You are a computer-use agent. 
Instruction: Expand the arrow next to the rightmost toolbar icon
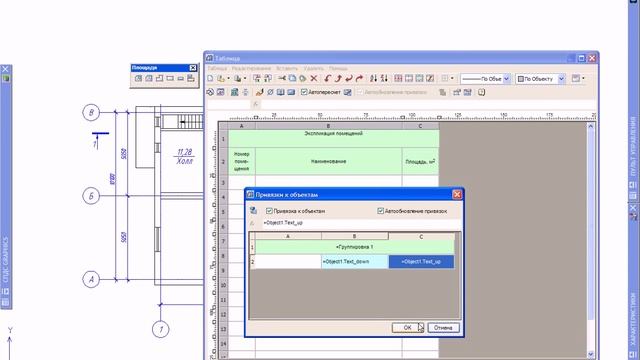coord(583,78)
